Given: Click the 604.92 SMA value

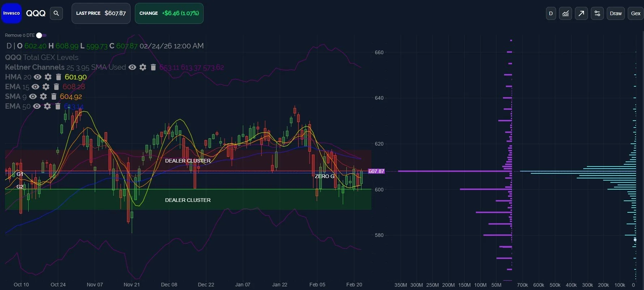Looking at the screenshot, I should tap(71, 96).
